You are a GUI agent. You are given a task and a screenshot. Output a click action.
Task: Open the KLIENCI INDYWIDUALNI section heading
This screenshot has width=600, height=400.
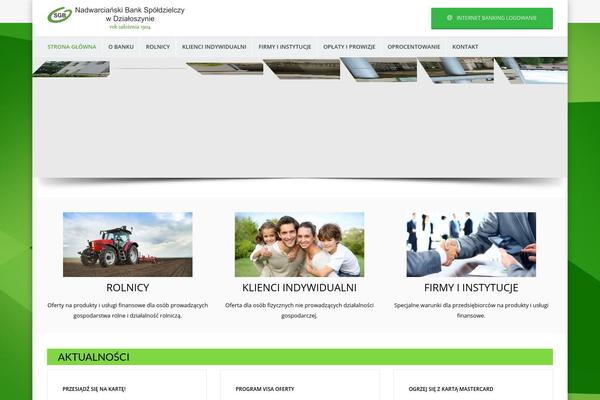[x=300, y=288]
